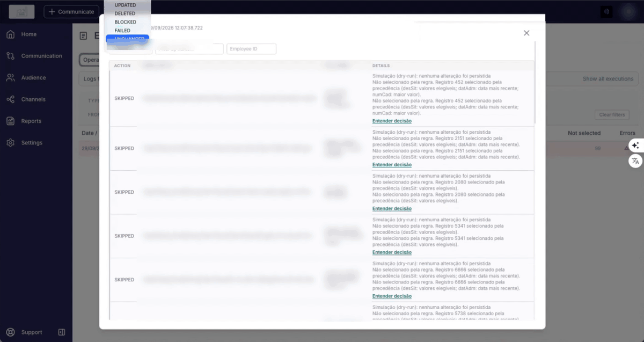644x342 pixels.
Task: Focus the Employee ID filter field
Action: (x=251, y=49)
